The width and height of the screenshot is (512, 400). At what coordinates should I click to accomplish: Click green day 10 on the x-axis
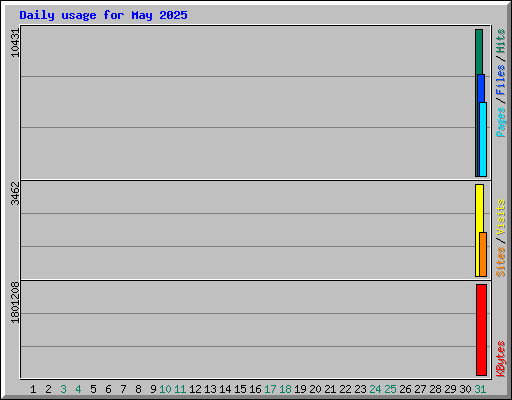165,389
